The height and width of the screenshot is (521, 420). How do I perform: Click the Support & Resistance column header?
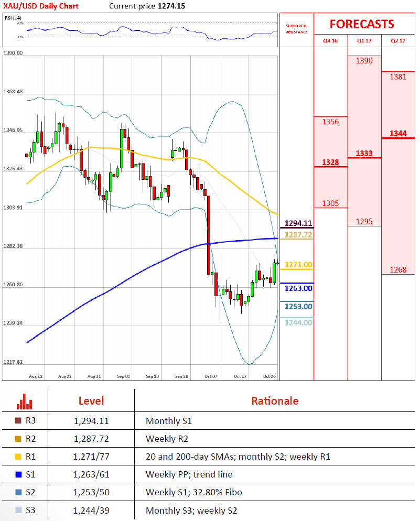click(296, 29)
